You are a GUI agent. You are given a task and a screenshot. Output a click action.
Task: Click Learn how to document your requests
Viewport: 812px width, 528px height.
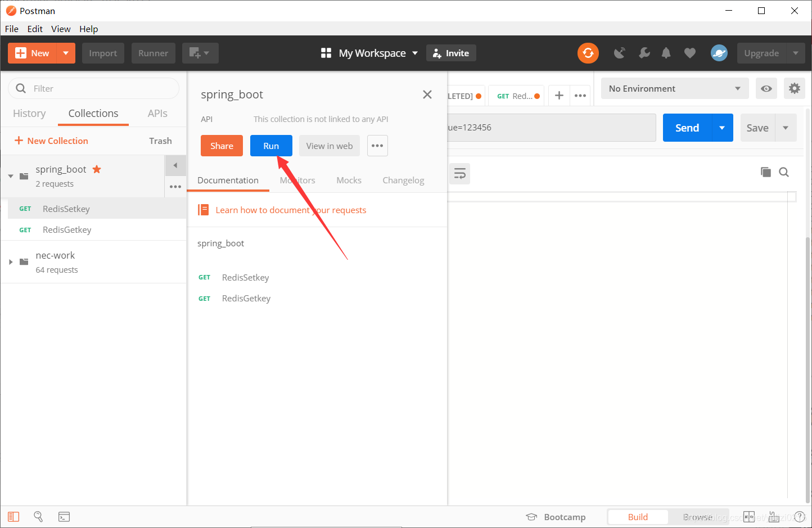tap(290, 210)
